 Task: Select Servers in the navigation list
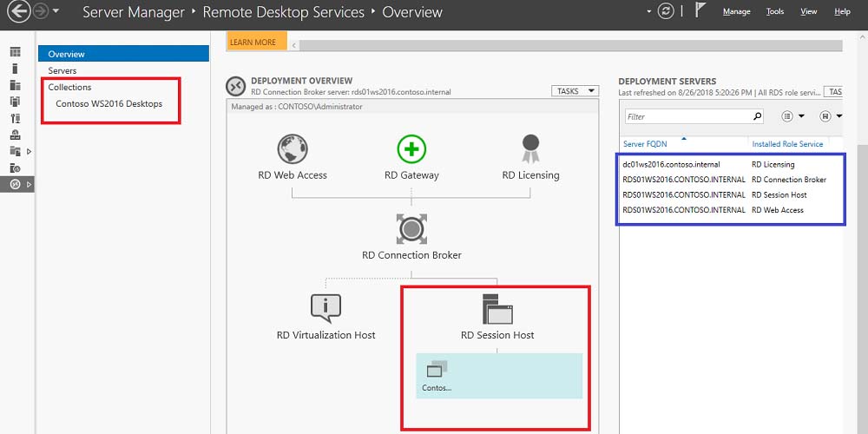tap(62, 70)
